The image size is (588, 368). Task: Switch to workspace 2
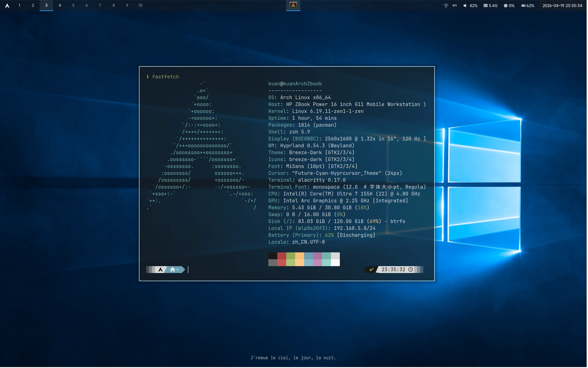tap(33, 5)
